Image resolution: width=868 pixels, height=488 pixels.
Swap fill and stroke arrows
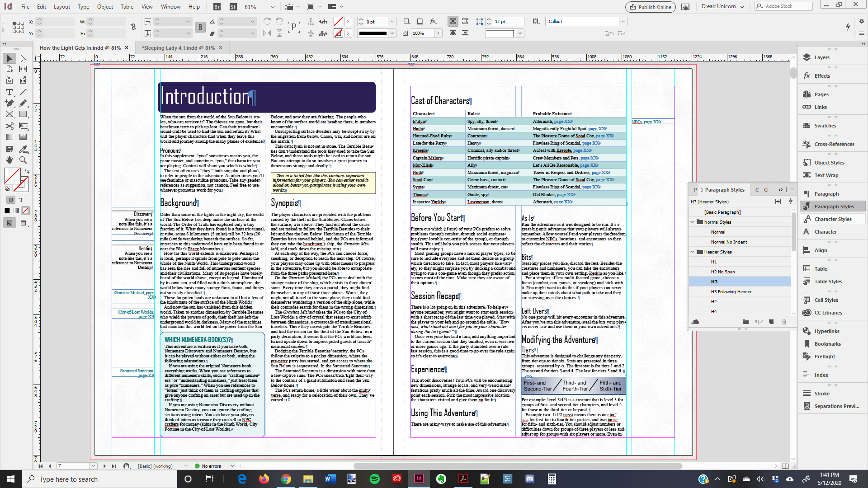point(27,171)
